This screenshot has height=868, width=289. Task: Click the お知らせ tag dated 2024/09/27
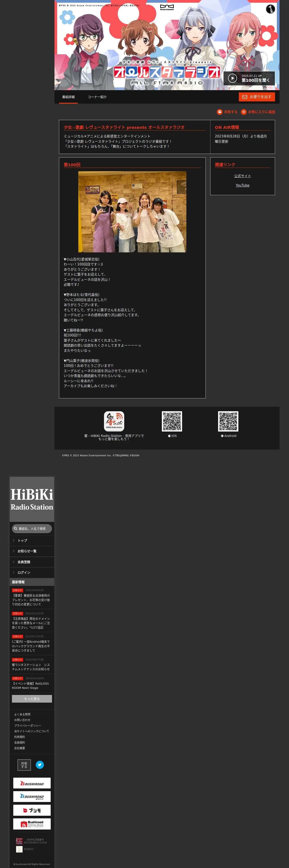[x=17, y=660]
